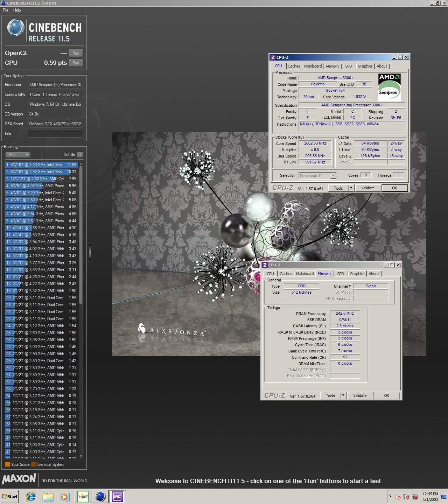
Task: Select ranking entry 34 scoring 0.79
Action: click(x=42, y=396)
